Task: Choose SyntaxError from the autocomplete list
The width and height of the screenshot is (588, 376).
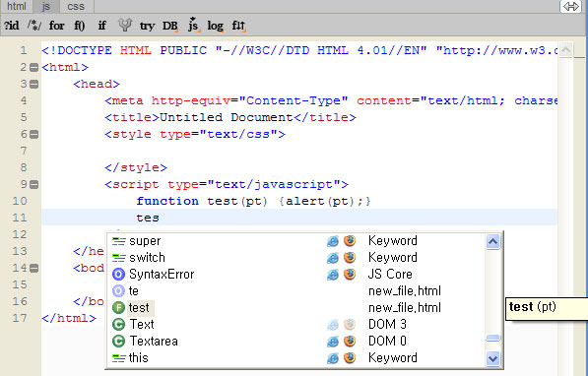Action: [295, 274]
